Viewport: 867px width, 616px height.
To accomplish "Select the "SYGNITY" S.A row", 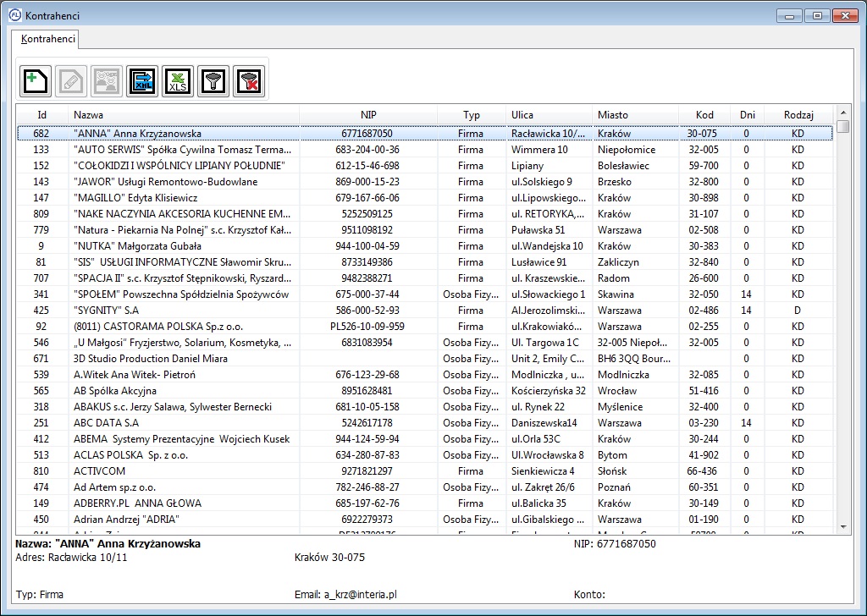I will coord(425,310).
